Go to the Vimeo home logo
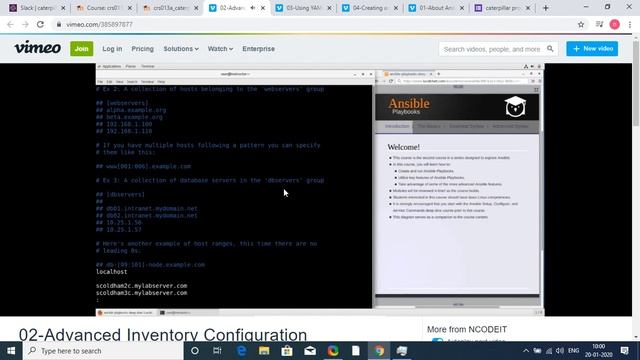 (38, 48)
